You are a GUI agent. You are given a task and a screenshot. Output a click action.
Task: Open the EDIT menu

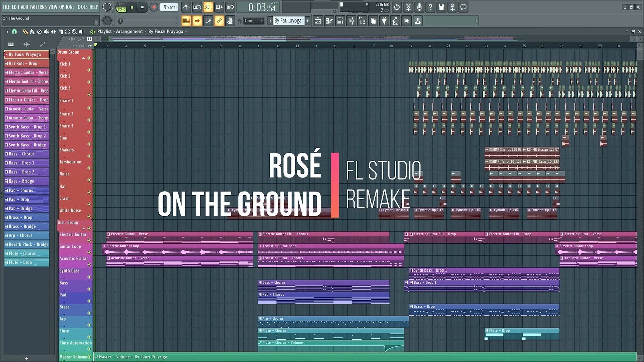pos(16,7)
